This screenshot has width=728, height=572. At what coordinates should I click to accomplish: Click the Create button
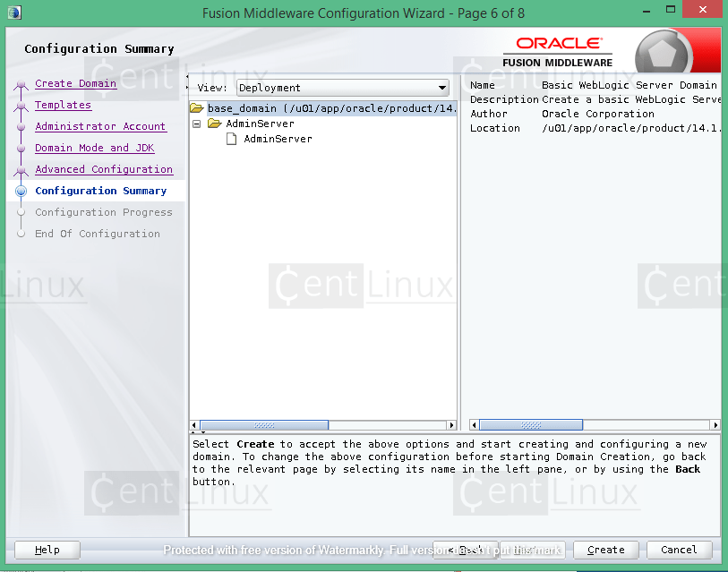click(x=606, y=550)
